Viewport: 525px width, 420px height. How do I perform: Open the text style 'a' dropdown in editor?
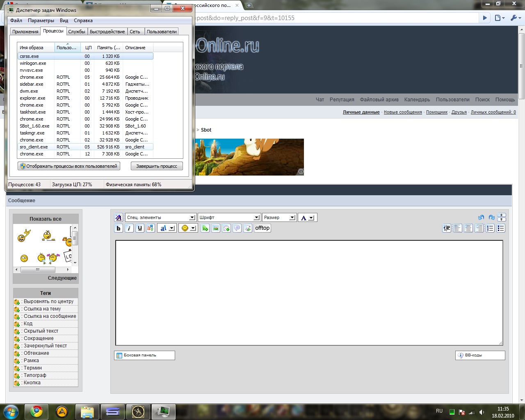(167, 228)
